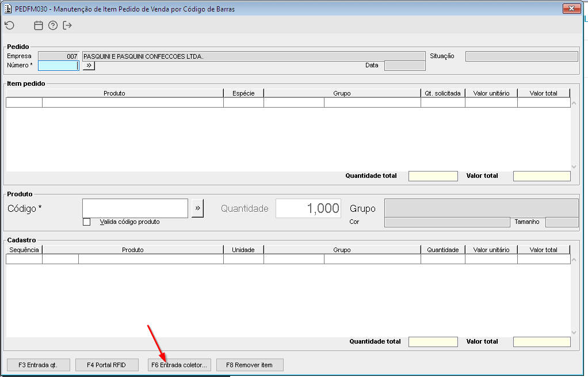The image size is (588, 377).
Task: Click the Número input field
Action: click(59, 66)
